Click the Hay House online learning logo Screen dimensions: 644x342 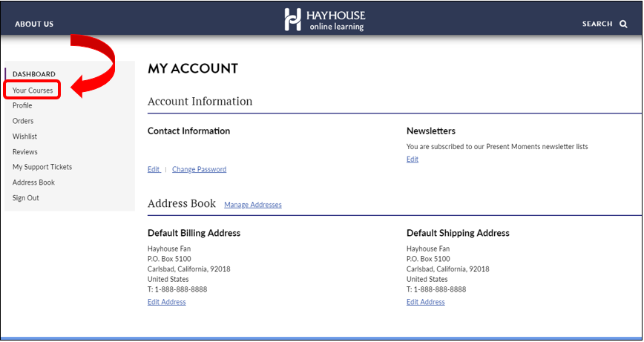coord(324,20)
